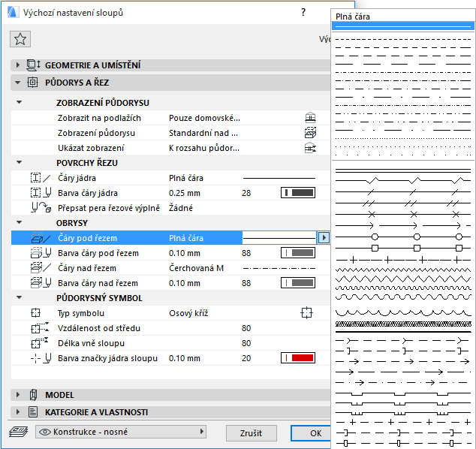Open the red pen swatch for značky jádra sloupu
The height and width of the screenshot is (449, 476).
pyautogui.click(x=298, y=358)
